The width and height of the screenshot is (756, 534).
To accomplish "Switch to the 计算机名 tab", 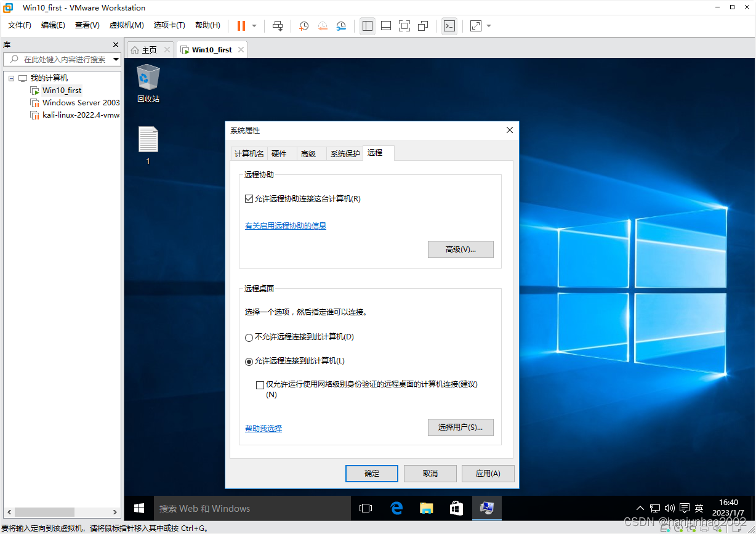I will 249,154.
